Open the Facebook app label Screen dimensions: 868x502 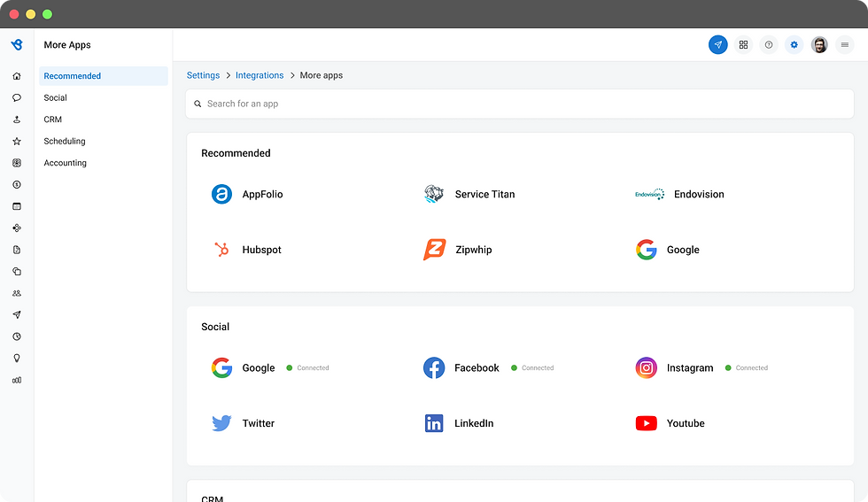477,368
